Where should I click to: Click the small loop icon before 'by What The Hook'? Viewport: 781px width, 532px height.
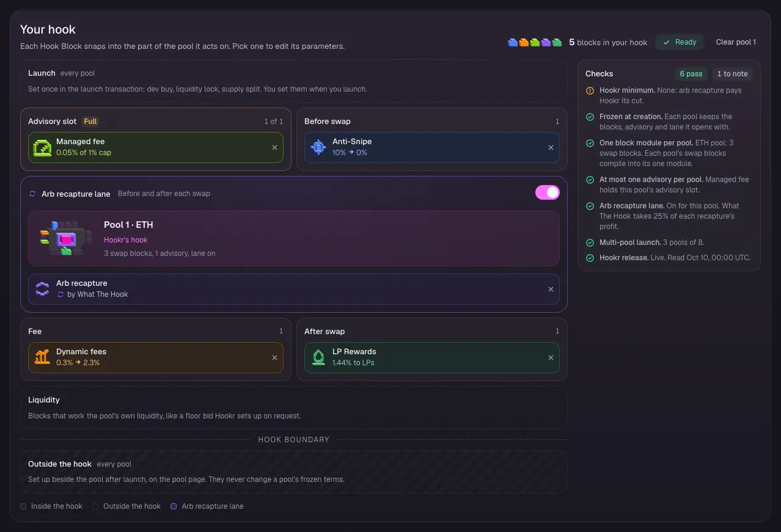coord(61,294)
